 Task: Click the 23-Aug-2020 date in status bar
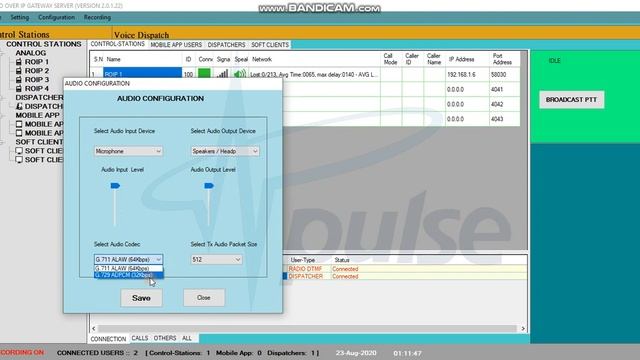[356, 353]
